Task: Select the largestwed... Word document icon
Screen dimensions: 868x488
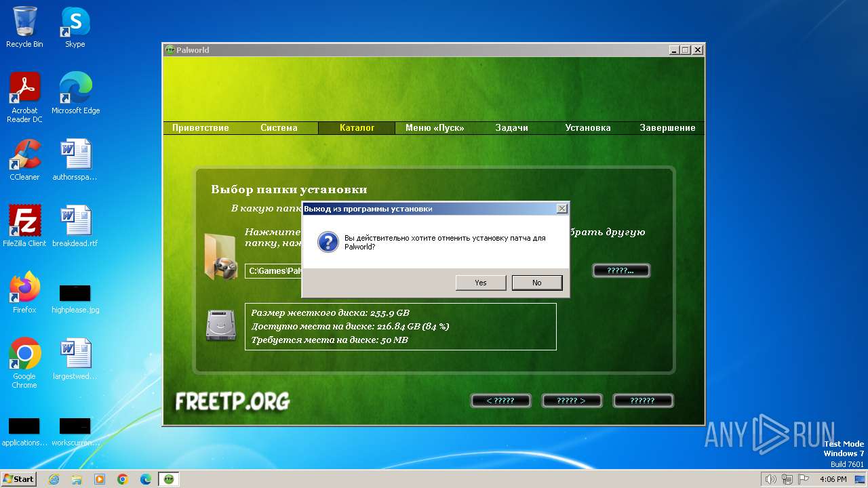Action: [75, 359]
